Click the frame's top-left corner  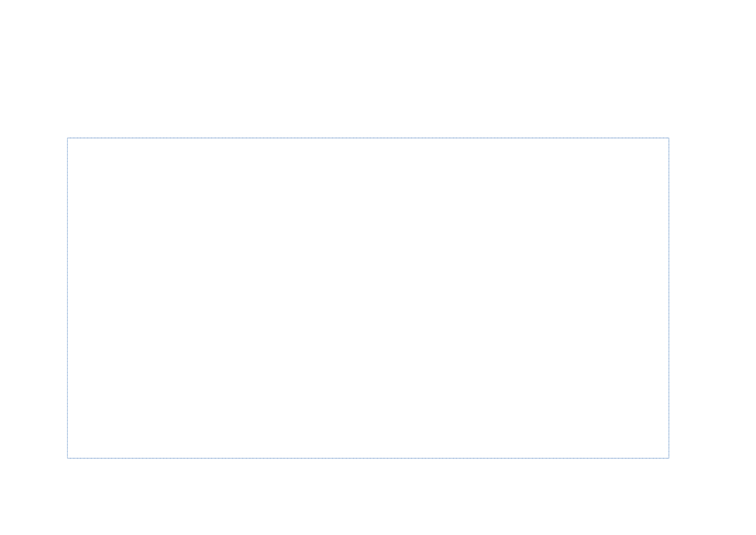(x=68, y=138)
